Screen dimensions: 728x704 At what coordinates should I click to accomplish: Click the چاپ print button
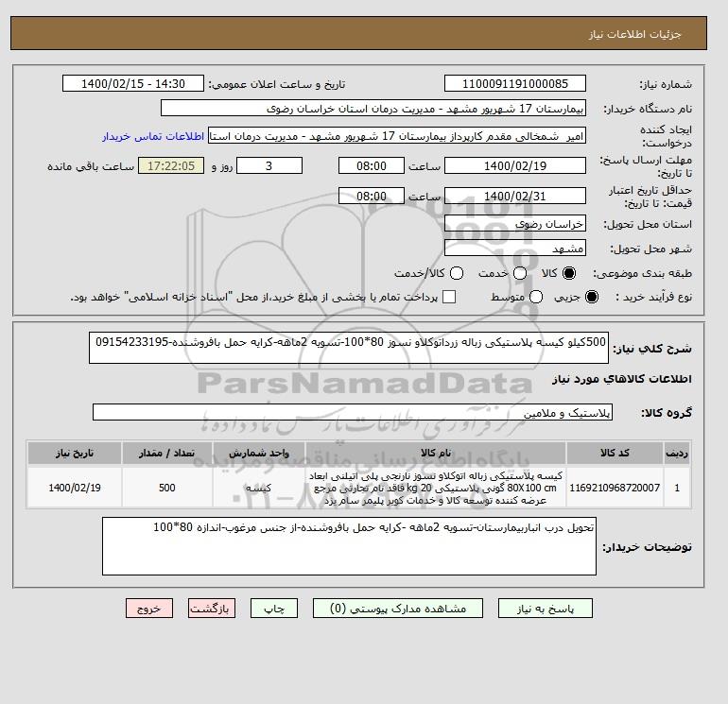274,609
